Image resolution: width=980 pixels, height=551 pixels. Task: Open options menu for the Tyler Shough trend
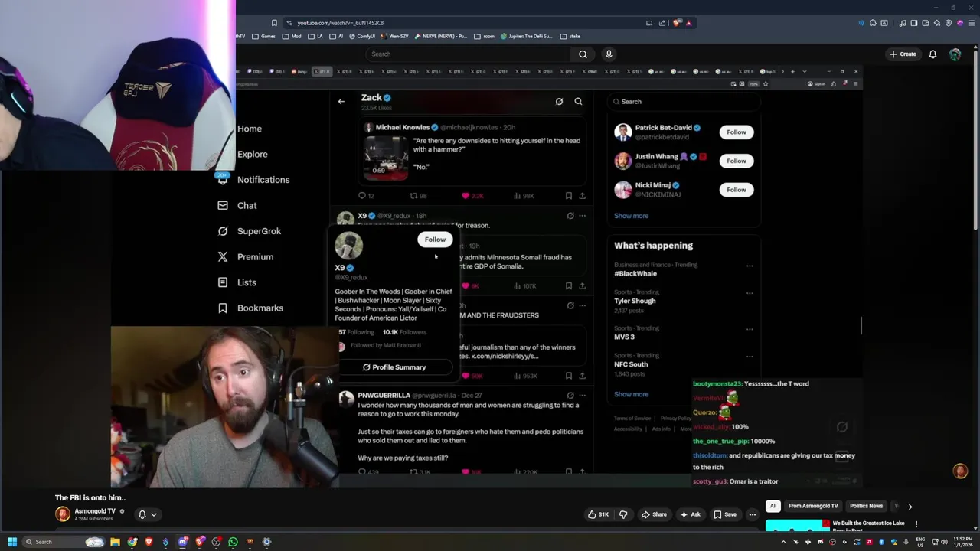750,293
